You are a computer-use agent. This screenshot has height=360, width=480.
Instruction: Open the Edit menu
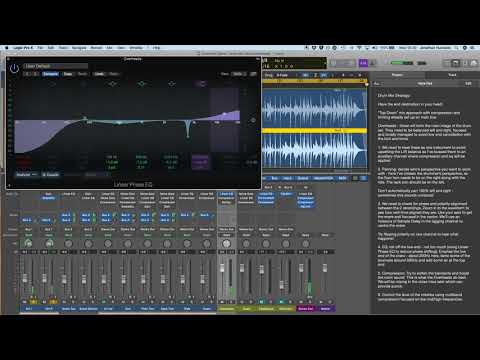(51, 48)
